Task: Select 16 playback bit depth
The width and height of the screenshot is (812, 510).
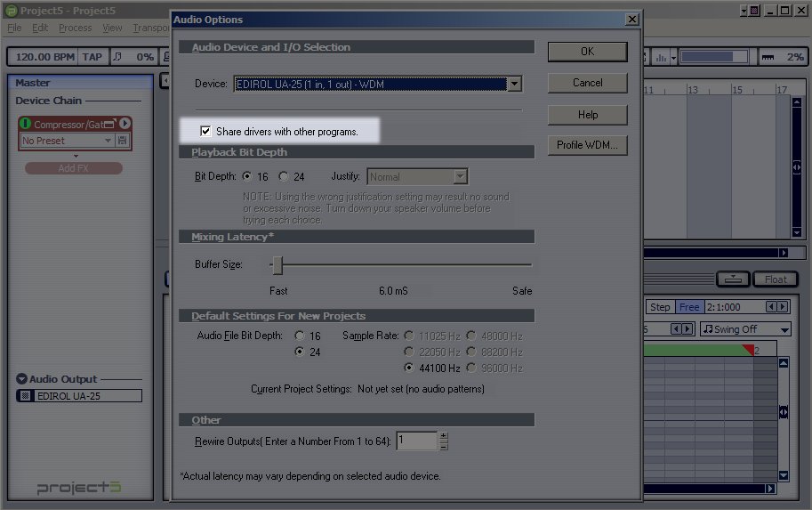Action: click(x=247, y=176)
